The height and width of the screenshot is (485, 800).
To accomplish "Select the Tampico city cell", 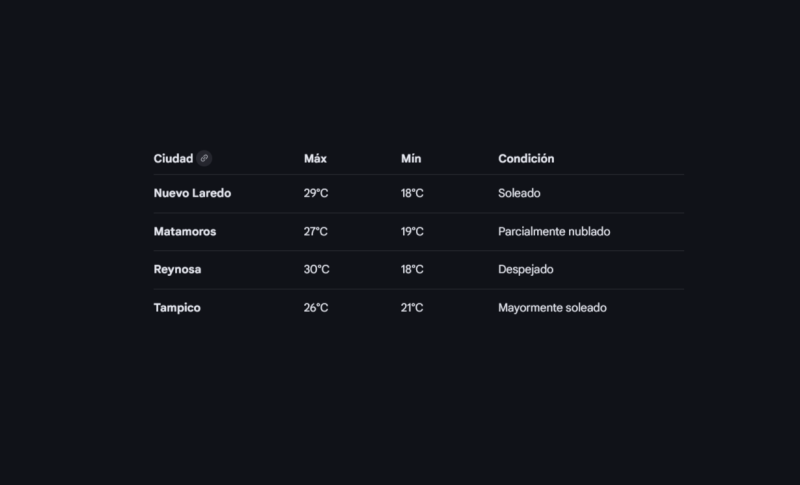I will tap(177, 308).
